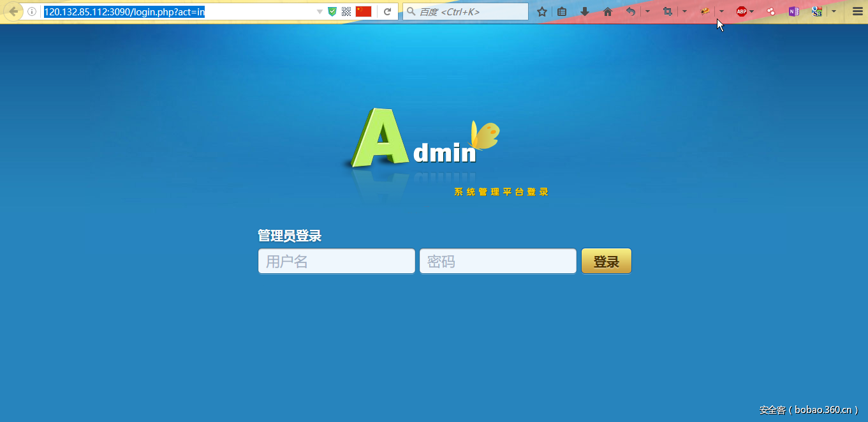This screenshot has height=422, width=868.
Task: Click the 用户名 username input field
Action: (x=336, y=260)
